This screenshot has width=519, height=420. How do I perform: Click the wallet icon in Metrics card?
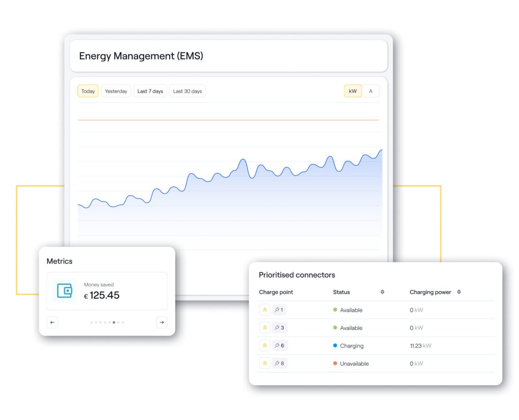click(x=64, y=291)
